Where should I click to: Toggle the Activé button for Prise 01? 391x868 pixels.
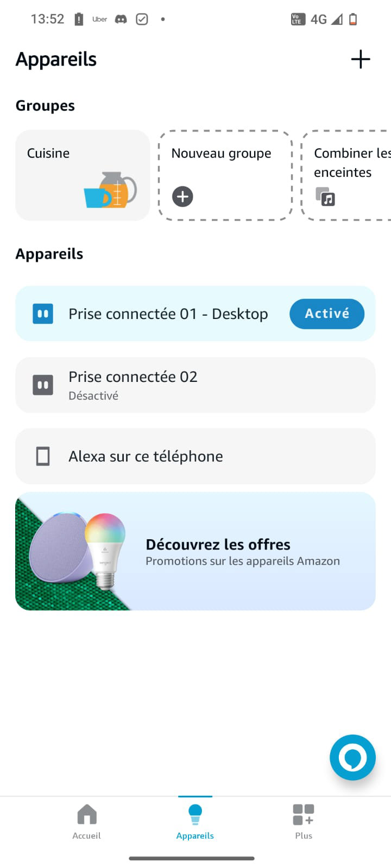tap(327, 314)
